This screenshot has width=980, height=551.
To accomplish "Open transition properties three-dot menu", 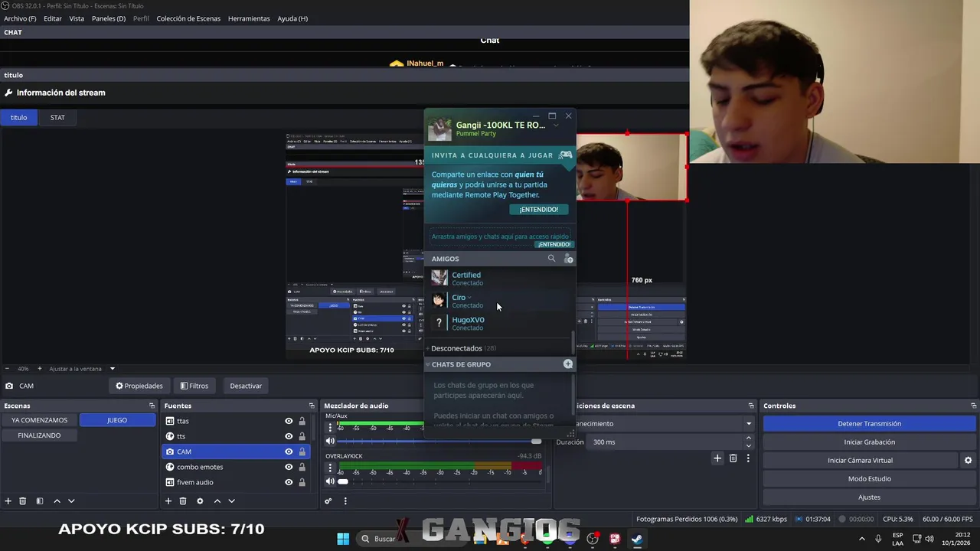I will point(748,458).
